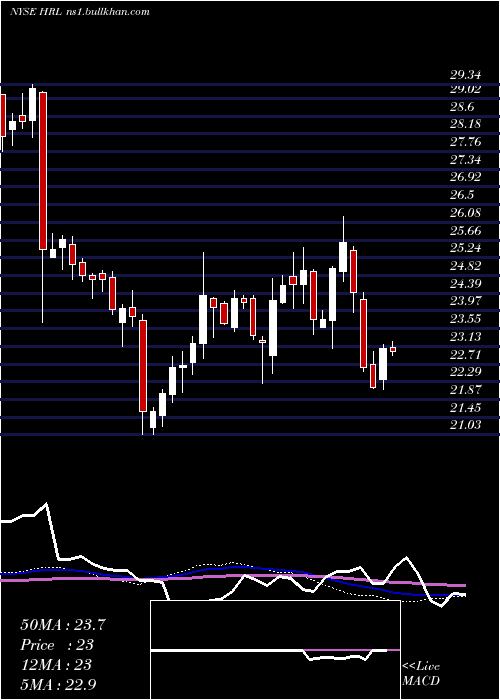500x700 pixels.
Task: Select the 27.76 price axis label
Action: pos(465,142)
